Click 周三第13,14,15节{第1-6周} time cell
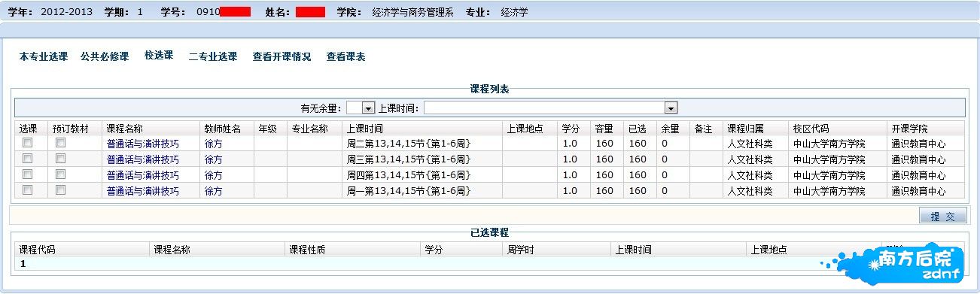This screenshot has height=294, width=980. coord(409,159)
